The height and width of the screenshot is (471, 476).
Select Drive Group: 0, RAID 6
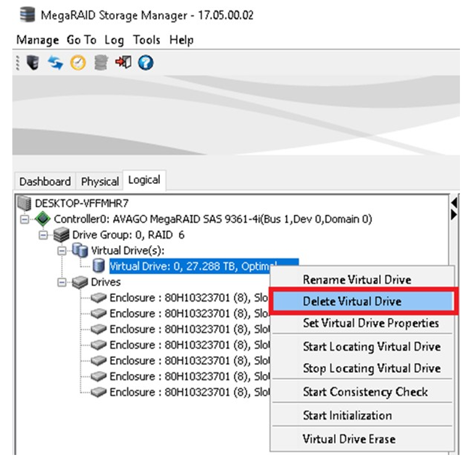click(x=128, y=235)
